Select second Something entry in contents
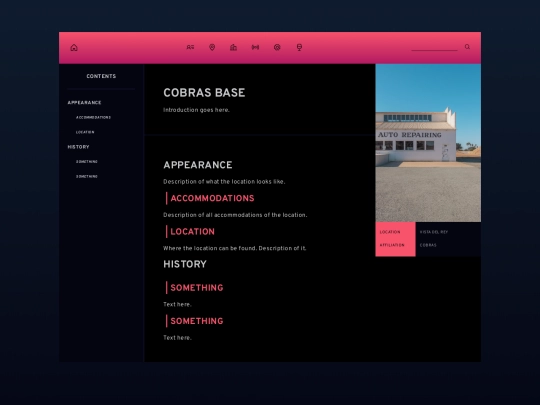Image resolution: width=540 pixels, height=405 pixels. click(87, 176)
